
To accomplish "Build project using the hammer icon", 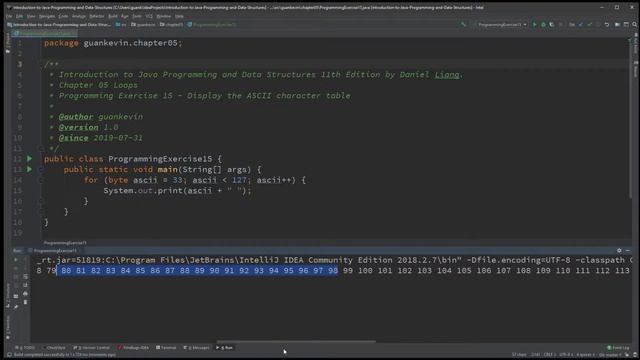I will 463,24.
